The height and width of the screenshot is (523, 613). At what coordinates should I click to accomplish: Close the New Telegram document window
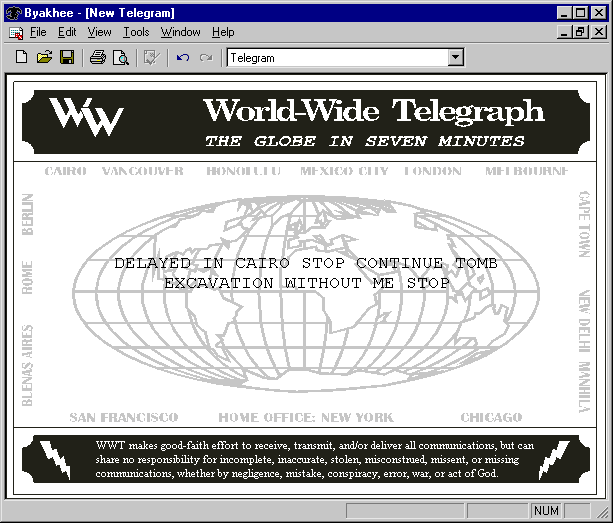tap(599, 32)
